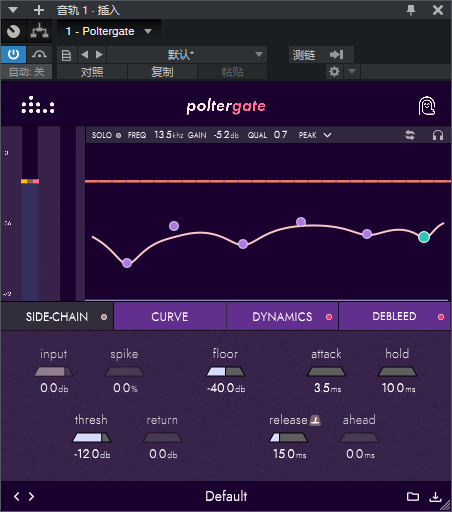Select the highest purple EQ node near center
This screenshot has width=452, height=512.
301,222
